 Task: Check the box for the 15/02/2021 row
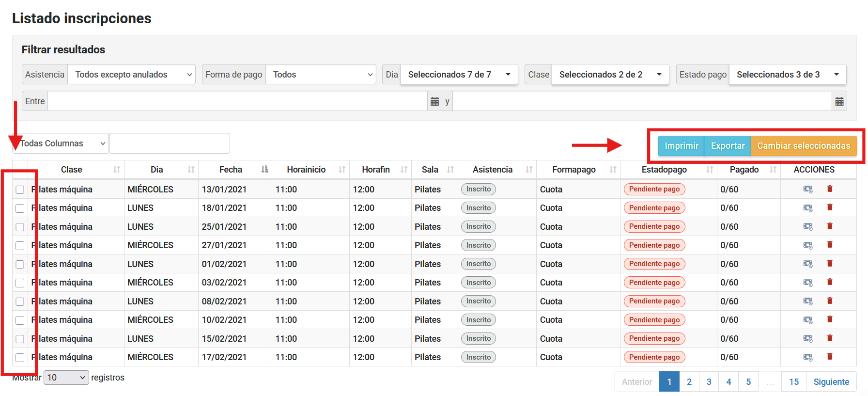(20, 339)
